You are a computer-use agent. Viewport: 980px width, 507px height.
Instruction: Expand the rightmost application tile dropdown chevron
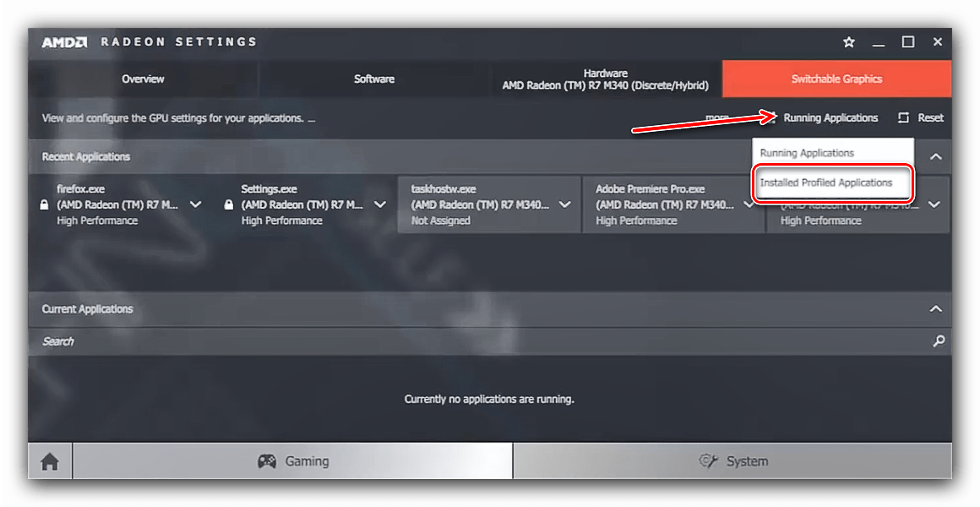935,204
